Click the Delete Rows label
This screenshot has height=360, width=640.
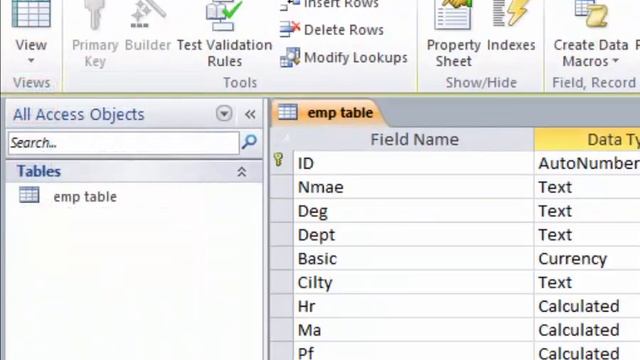pyautogui.click(x=344, y=30)
